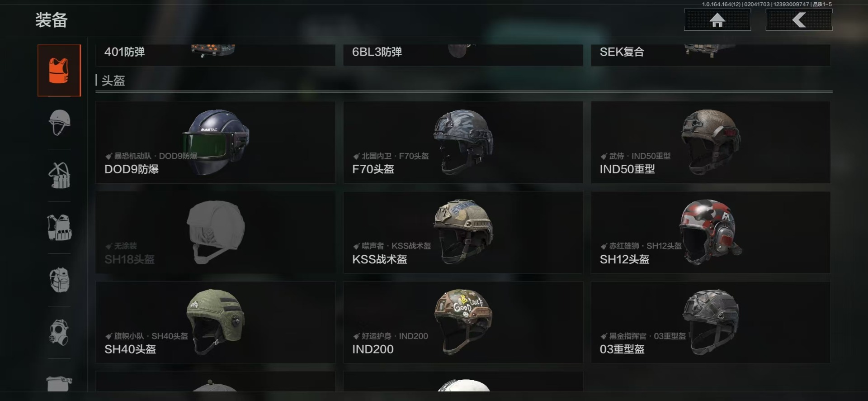Open the helmet category in sidebar
Viewport: 868px width, 401px height.
tap(59, 123)
